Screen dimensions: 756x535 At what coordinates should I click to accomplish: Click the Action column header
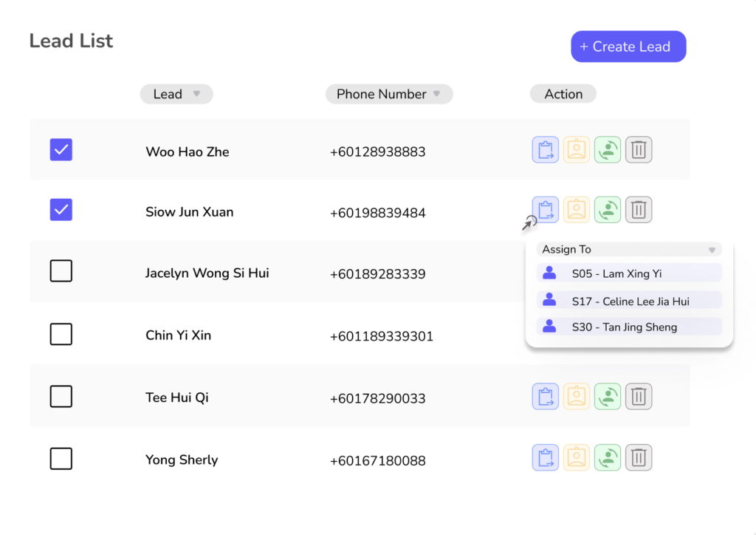click(x=563, y=94)
